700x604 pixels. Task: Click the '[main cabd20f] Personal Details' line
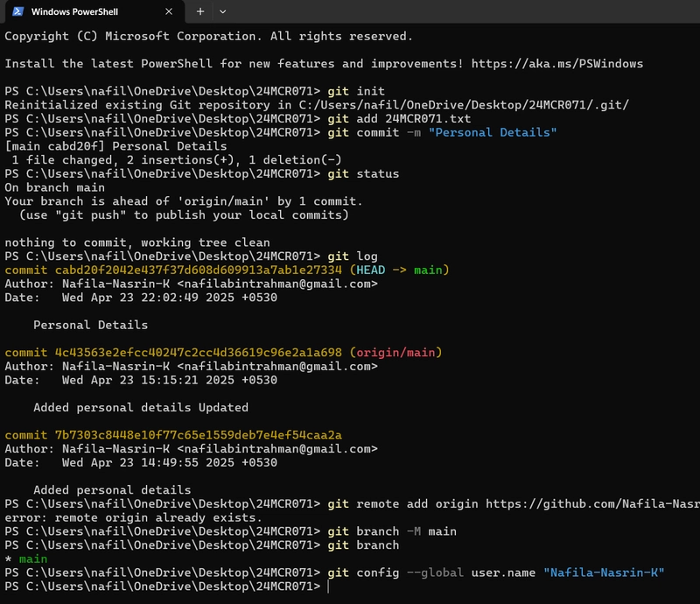[x=115, y=146]
